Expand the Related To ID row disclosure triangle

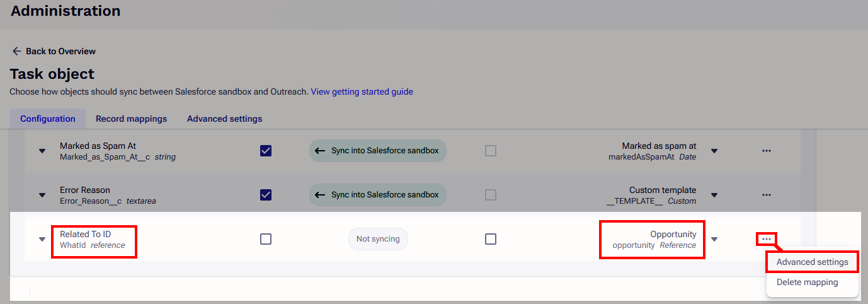(x=42, y=240)
